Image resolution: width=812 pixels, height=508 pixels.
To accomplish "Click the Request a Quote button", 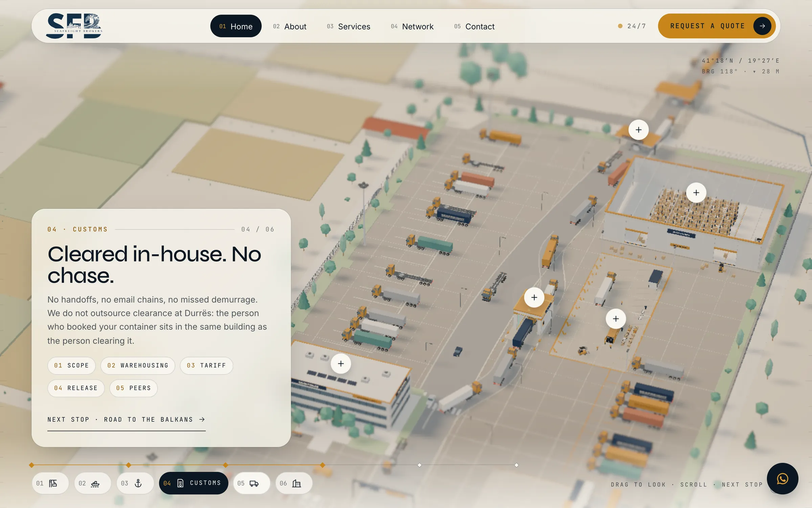I will tap(717, 26).
